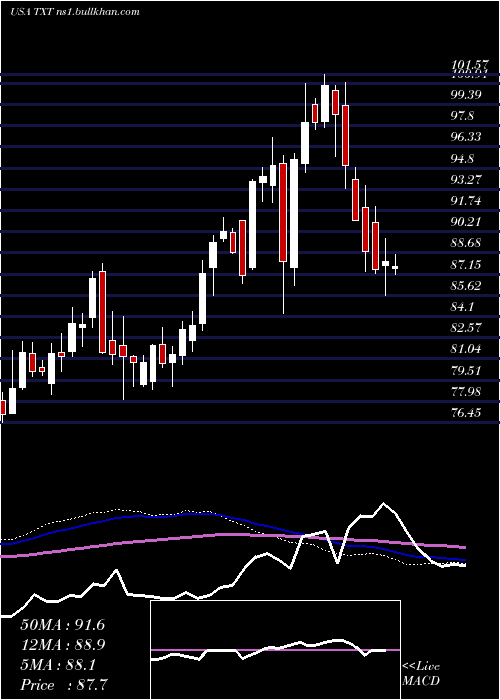
Task: Click the 97.8 price axis label
Action: click(x=462, y=116)
